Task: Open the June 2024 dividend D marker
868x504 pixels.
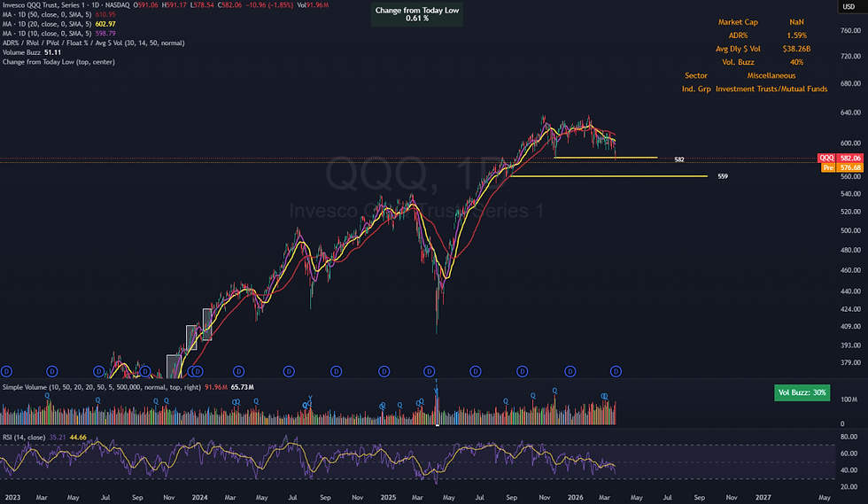Action: (x=289, y=372)
